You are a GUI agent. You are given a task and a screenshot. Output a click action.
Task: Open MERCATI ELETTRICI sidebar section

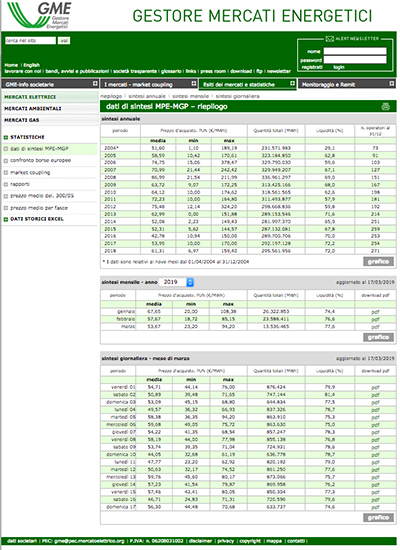(50, 97)
